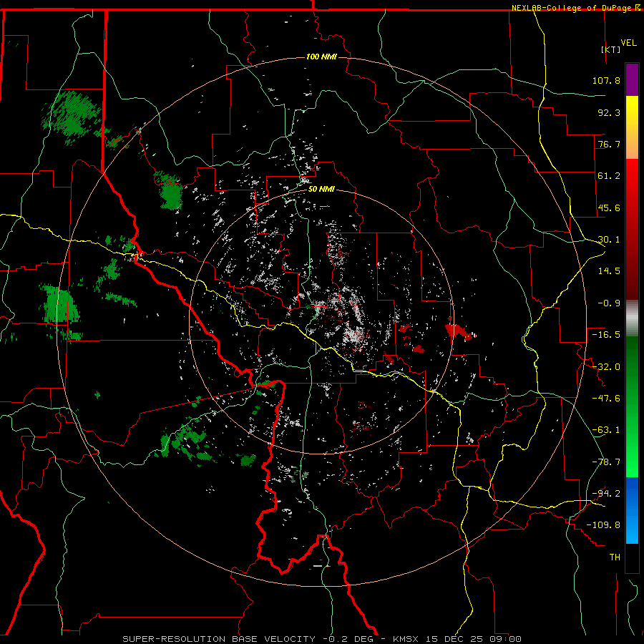644x644 pixels.
Task: Click the -63.1 legend value
Action: [x=606, y=430]
